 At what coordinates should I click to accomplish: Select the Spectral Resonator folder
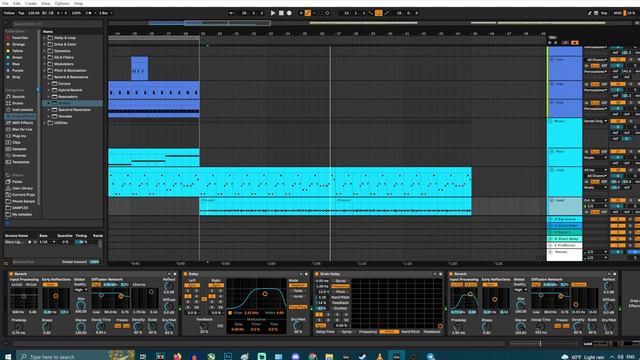(74, 110)
